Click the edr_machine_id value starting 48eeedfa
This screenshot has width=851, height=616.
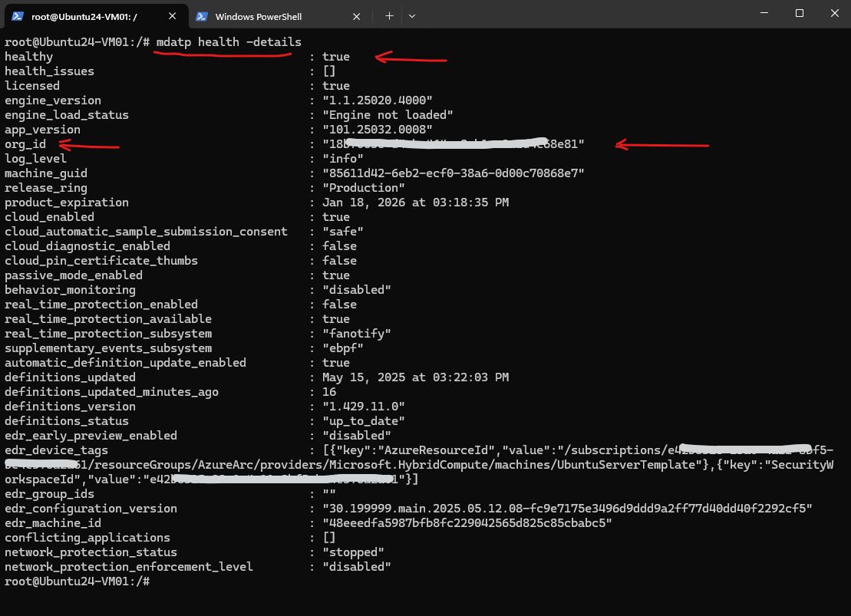coord(467,523)
